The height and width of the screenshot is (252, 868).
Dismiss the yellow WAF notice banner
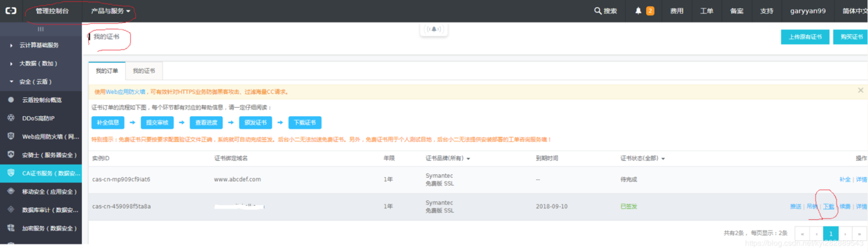pos(860,90)
